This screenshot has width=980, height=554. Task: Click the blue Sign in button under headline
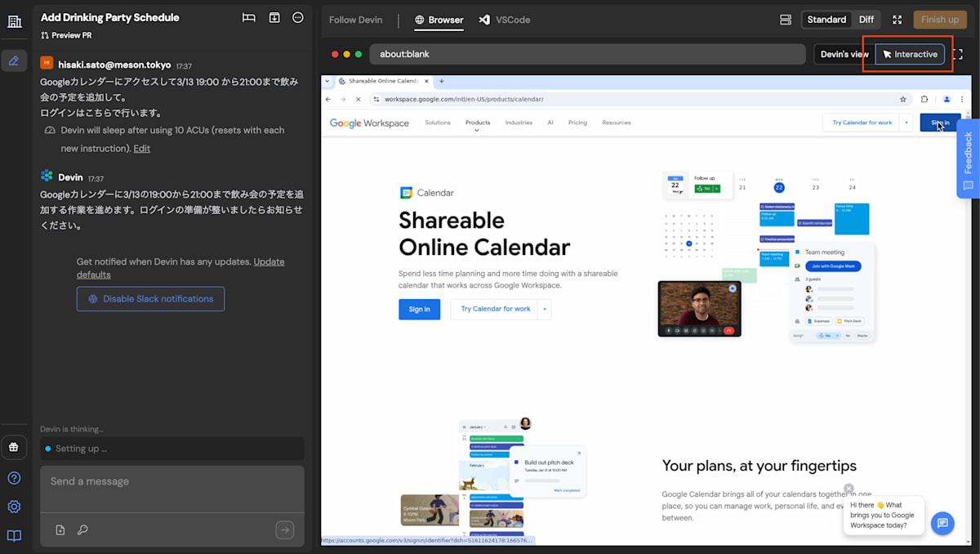(419, 309)
